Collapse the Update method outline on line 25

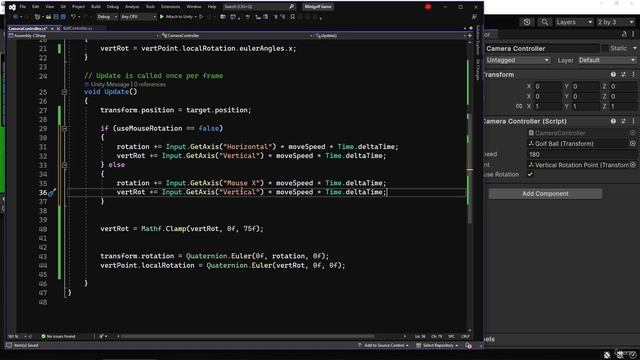[x=64, y=92]
